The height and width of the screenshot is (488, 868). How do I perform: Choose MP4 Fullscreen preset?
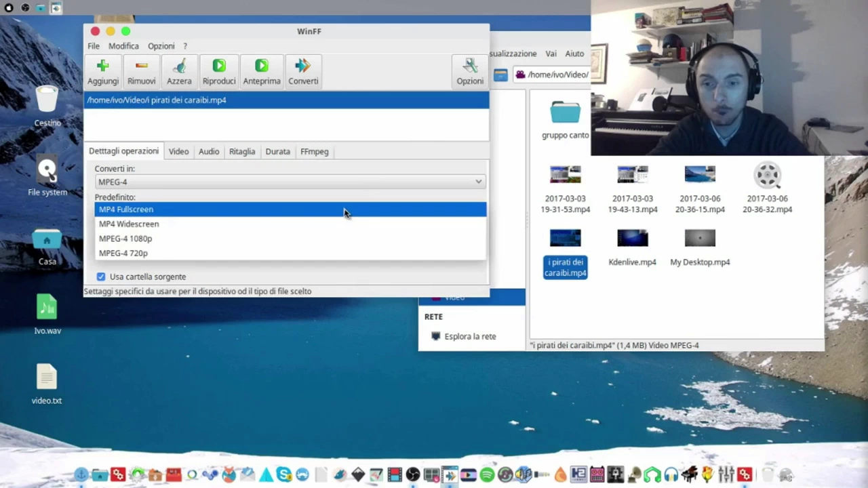[x=290, y=209]
